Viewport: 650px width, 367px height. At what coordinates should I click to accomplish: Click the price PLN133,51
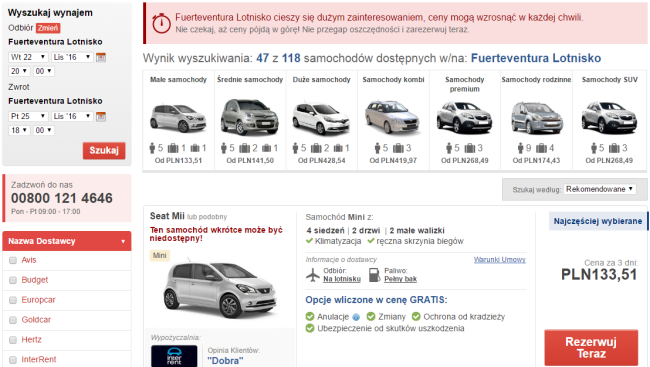[599, 275]
